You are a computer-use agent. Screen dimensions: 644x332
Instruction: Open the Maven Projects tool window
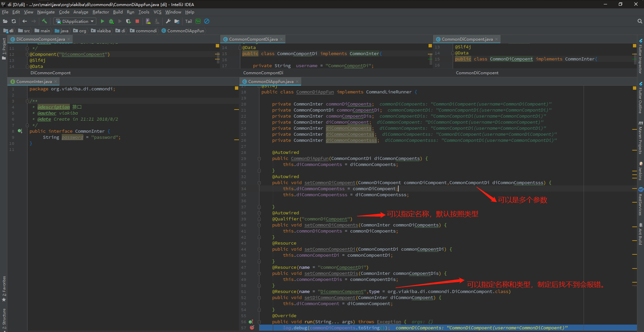pos(640,138)
